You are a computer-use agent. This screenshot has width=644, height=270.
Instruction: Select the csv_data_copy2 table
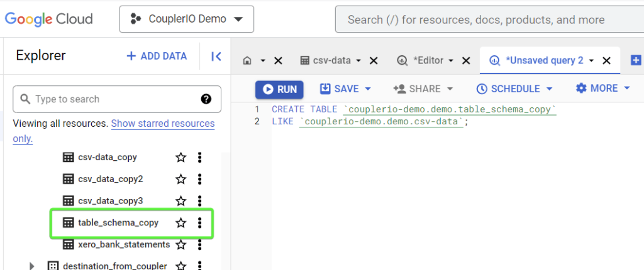103,179
